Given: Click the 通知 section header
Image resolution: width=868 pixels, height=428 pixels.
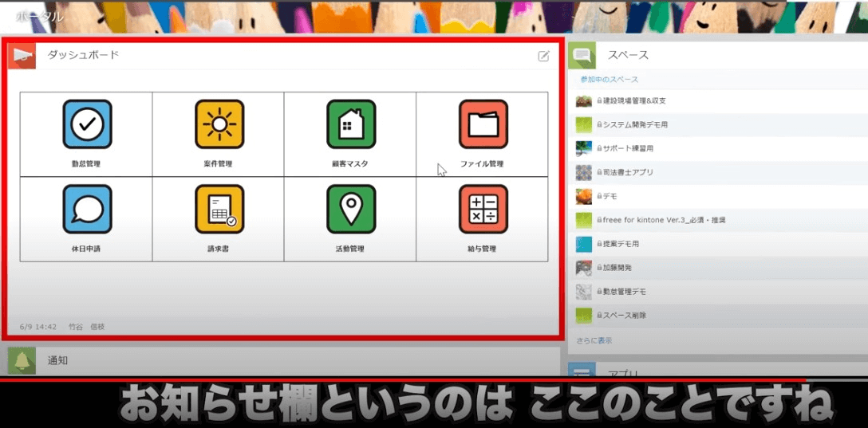Looking at the screenshot, I should [57, 360].
